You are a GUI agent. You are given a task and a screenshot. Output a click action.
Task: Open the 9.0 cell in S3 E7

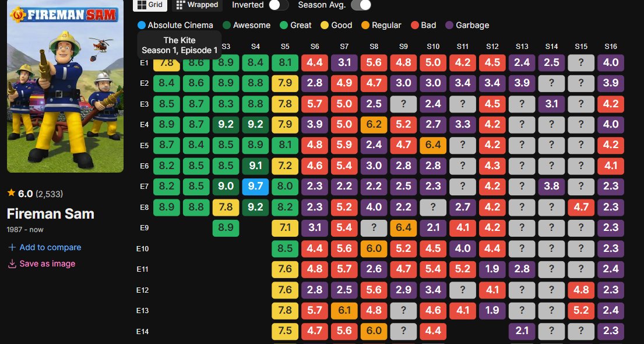pyautogui.click(x=226, y=187)
